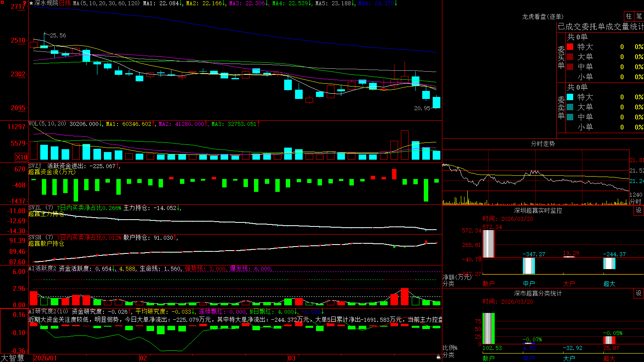Click the 02 month marker on timeline

(x=143, y=358)
